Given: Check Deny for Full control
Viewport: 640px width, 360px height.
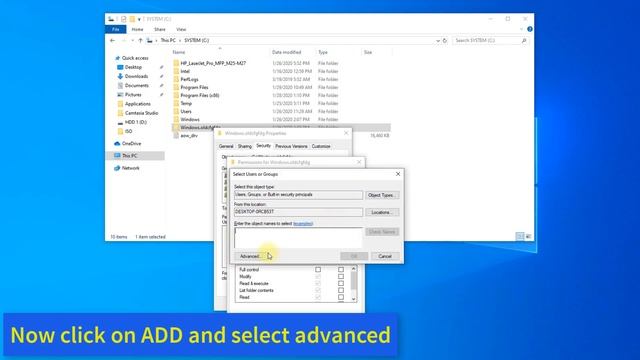Looking at the screenshot, I should click(x=341, y=269).
